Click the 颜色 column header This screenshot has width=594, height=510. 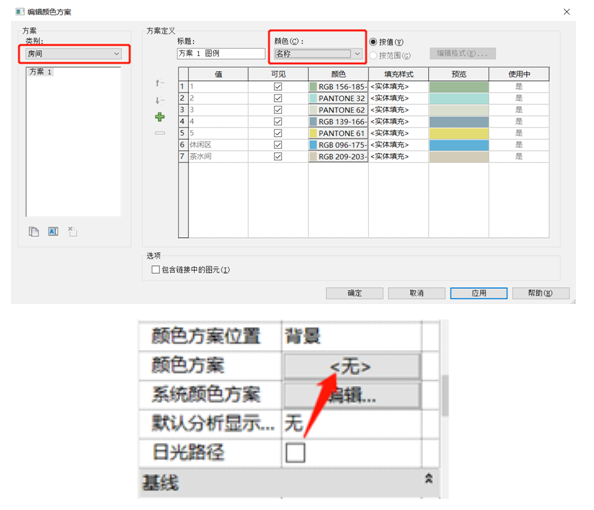[x=338, y=74]
